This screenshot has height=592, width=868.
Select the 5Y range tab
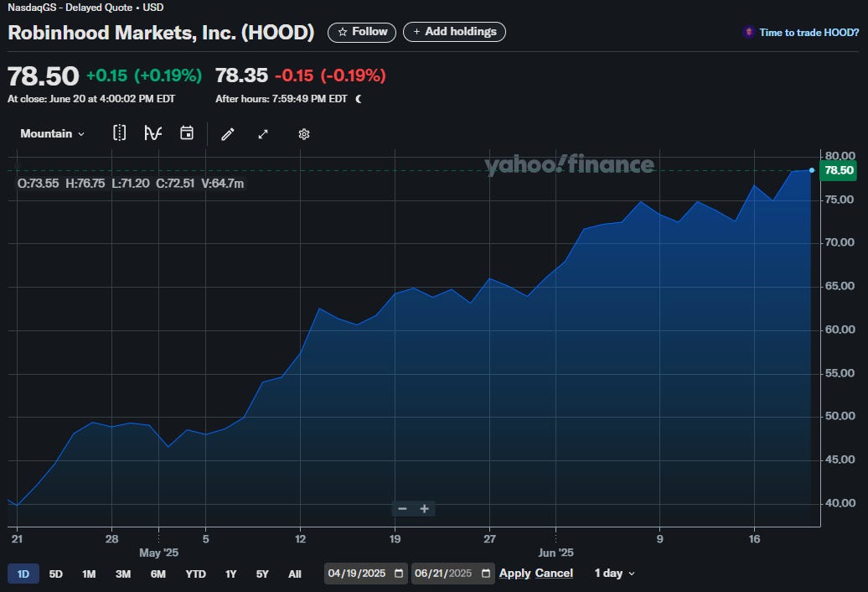pos(262,574)
